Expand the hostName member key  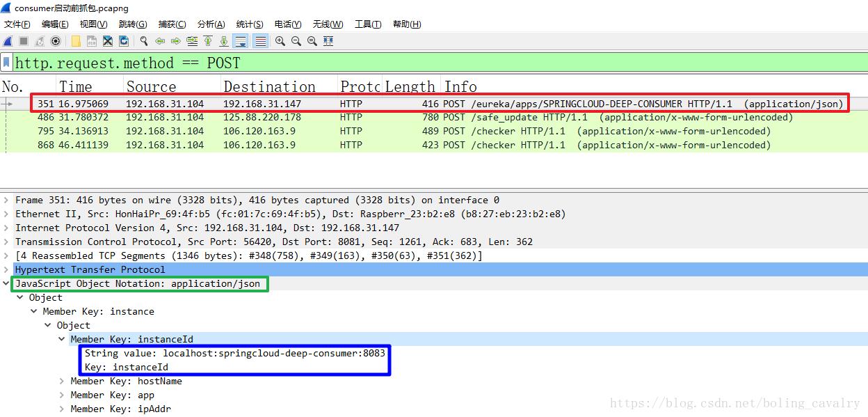(x=62, y=381)
